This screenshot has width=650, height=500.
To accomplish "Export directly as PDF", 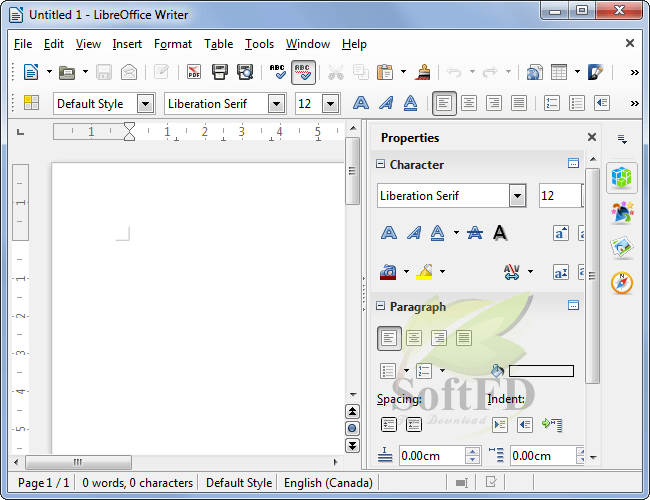I will click(194, 72).
